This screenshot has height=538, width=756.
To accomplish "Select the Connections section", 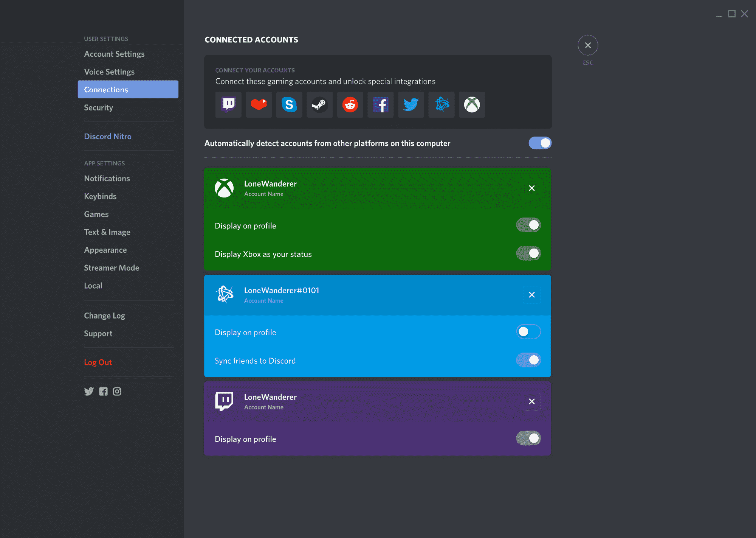I will click(x=128, y=89).
